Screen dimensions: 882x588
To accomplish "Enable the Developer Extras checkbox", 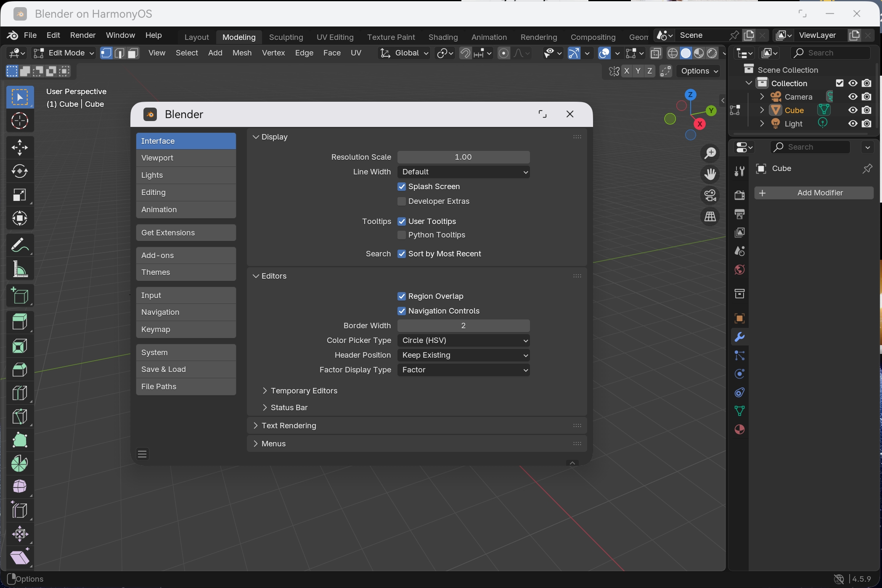I will tap(402, 201).
